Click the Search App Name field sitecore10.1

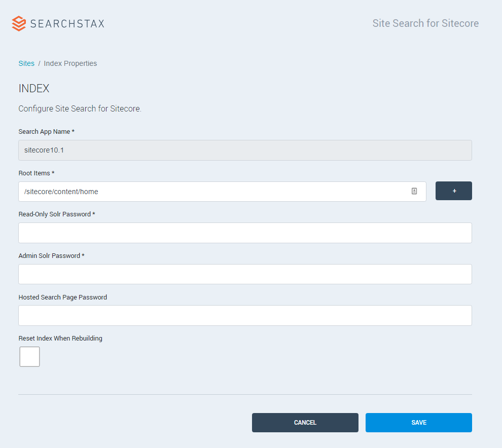[245, 150]
